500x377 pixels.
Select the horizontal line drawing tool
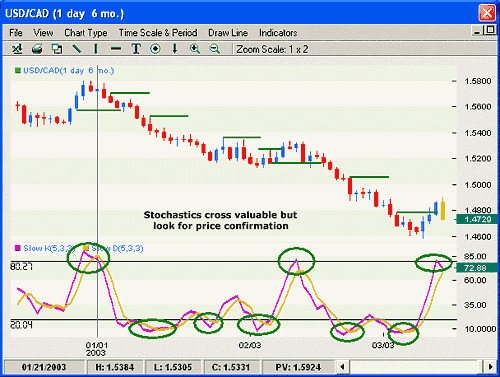click(116, 49)
